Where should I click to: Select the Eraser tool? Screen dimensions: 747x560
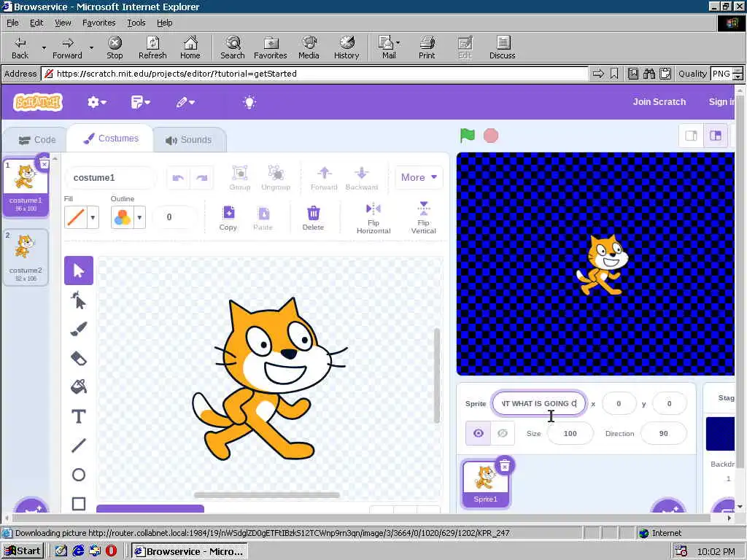point(79,357)
